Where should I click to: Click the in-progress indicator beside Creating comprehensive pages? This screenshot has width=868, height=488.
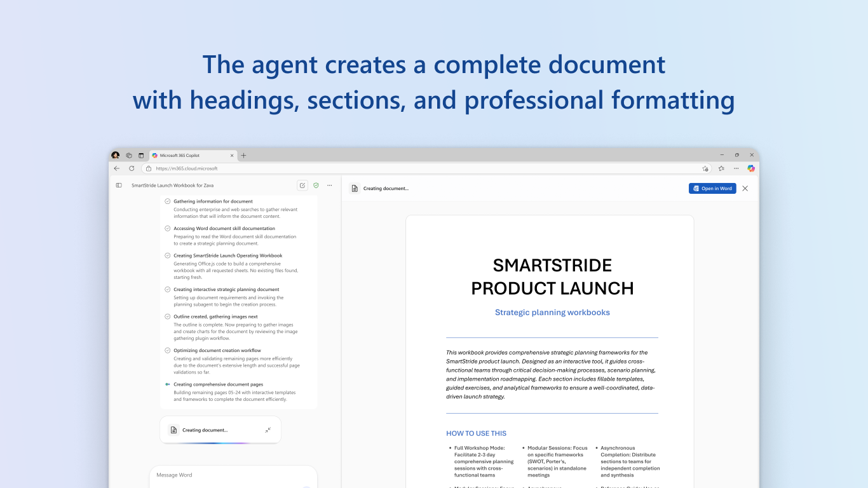coord(167,384)
